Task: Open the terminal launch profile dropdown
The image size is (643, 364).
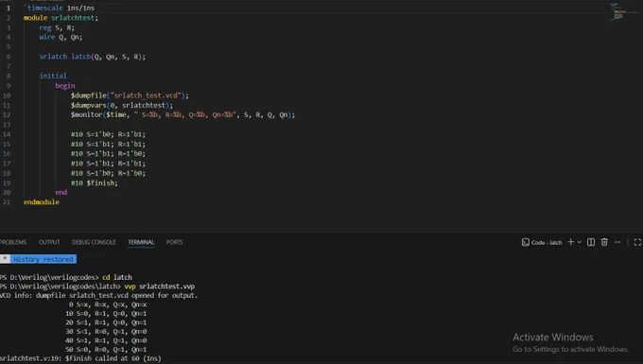Action: [x=579, y=242]
